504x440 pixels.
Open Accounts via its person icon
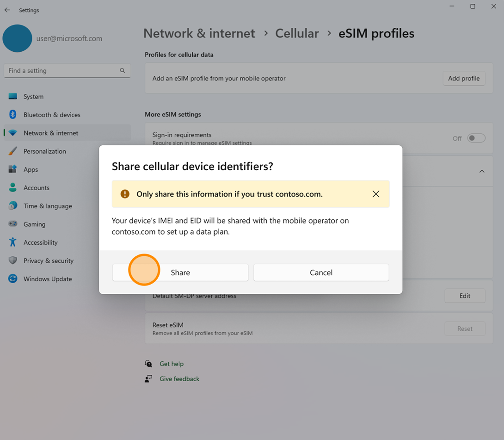[x=13, y=188]
